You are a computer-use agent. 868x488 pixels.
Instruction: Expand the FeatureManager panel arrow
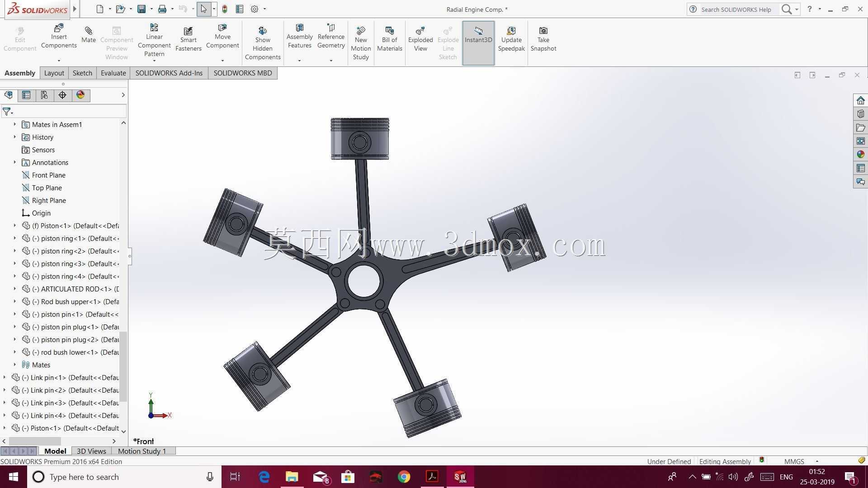tap(123, 95)
